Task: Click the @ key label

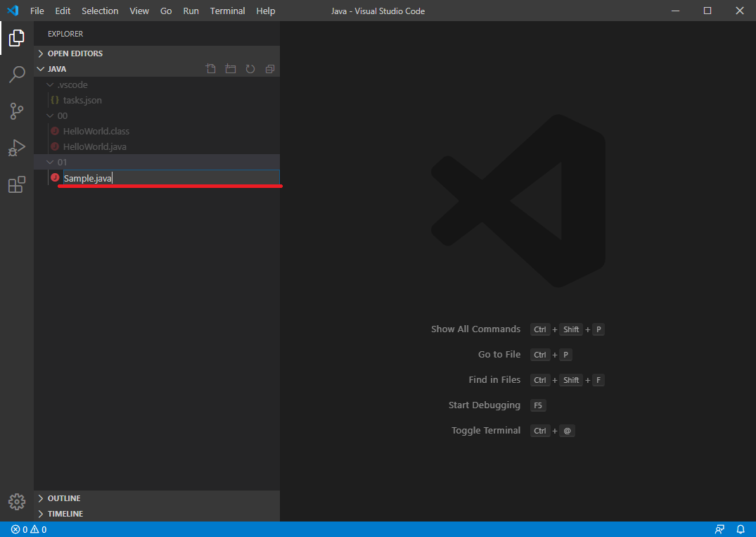Action: tap(567, 431)
